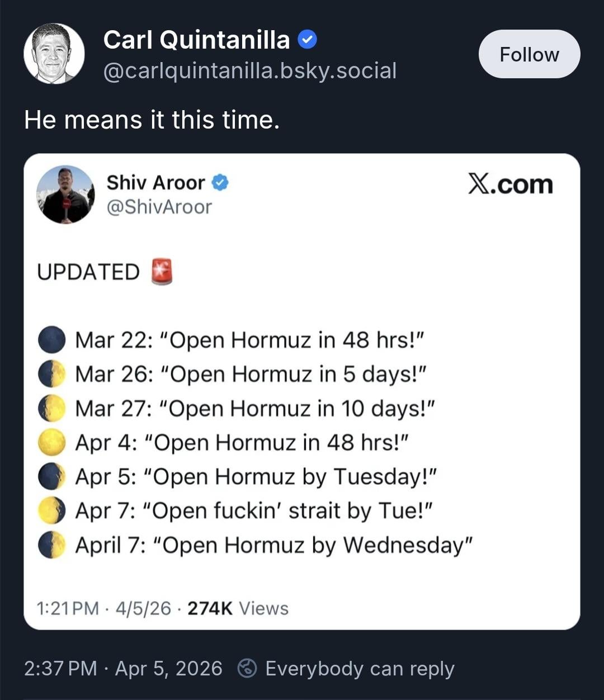Viewport: 604px width, 700px height.
Task: Click the 274K Views count
Action: click(x=238, y=608)
